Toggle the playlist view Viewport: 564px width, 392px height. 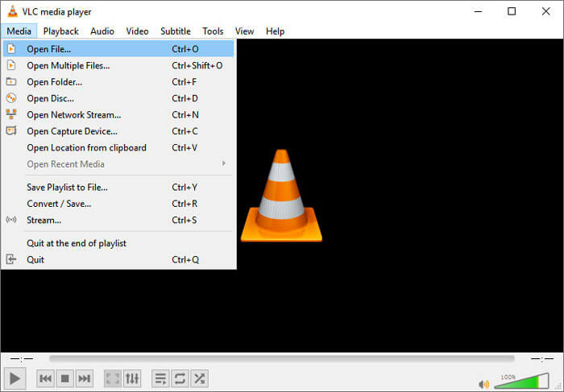[x=160, y=378]
